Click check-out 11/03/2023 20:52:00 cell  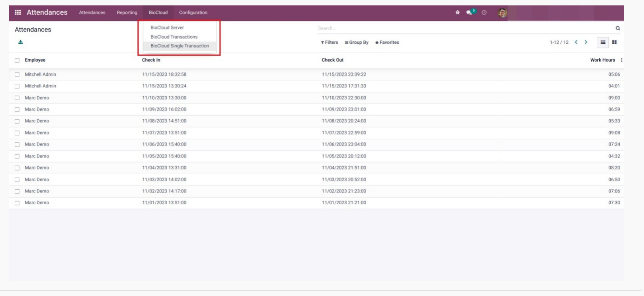[344, 180]
